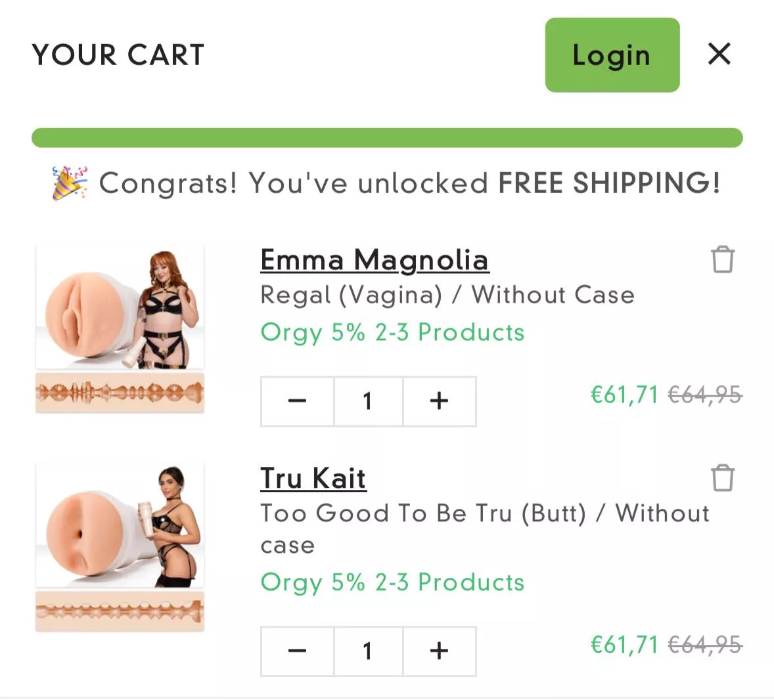Click the FREE SHIPPING congratulation message
This screenshot has width=774, height=700.
tap(409, 183)
